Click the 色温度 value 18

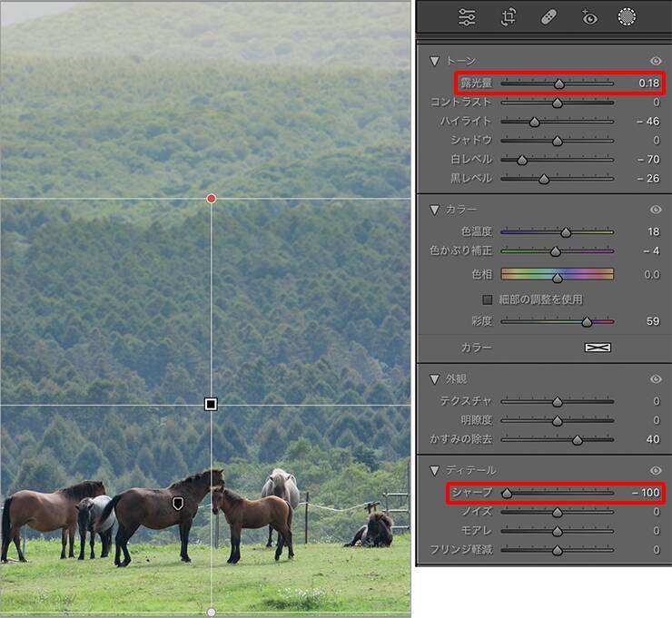(x=654, y=231)
